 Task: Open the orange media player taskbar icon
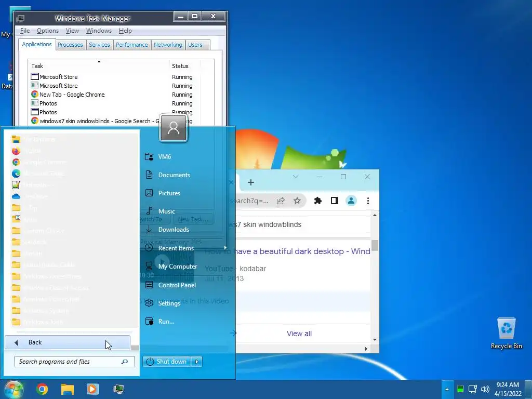point(92,389)
